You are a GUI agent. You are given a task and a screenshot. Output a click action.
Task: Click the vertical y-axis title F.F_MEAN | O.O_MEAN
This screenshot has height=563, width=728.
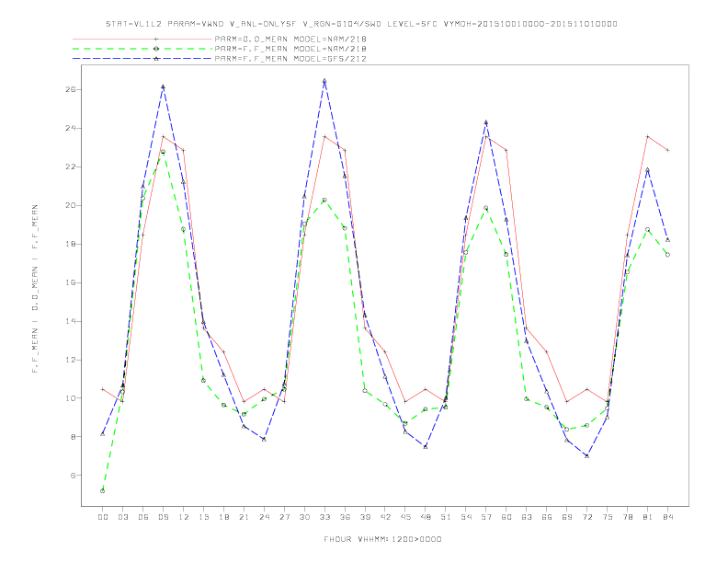pos(35,289)
